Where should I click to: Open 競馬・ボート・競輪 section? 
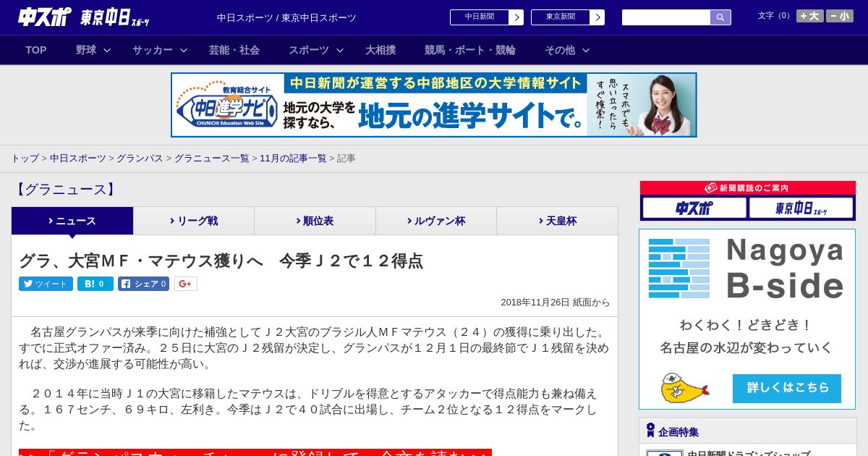pyautogui.click(x=470, y=50)
